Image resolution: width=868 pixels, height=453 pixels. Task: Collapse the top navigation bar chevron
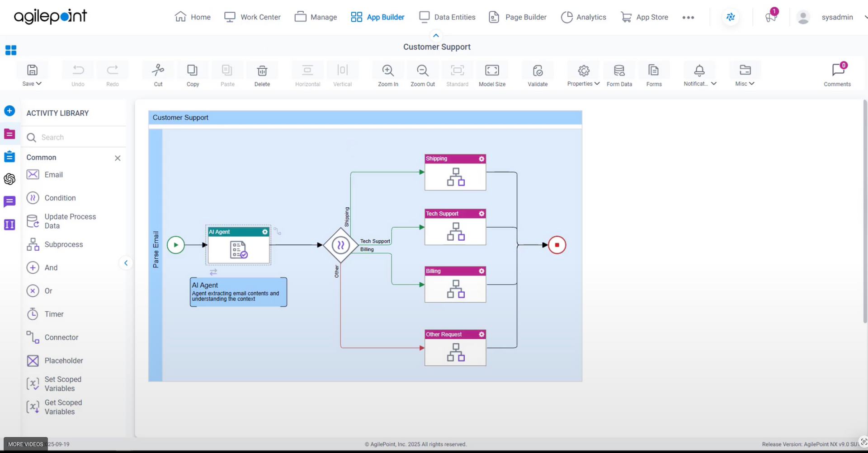[x=436, y=36]
